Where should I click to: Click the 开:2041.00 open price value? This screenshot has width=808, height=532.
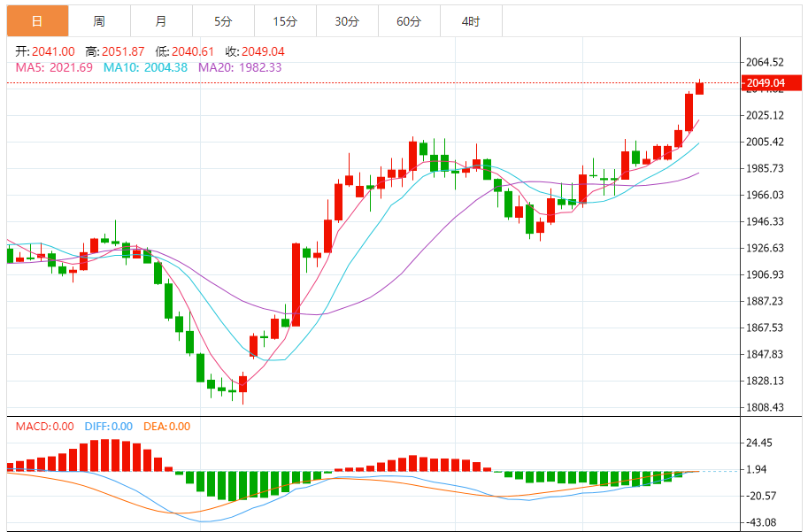tap(45, 51)
